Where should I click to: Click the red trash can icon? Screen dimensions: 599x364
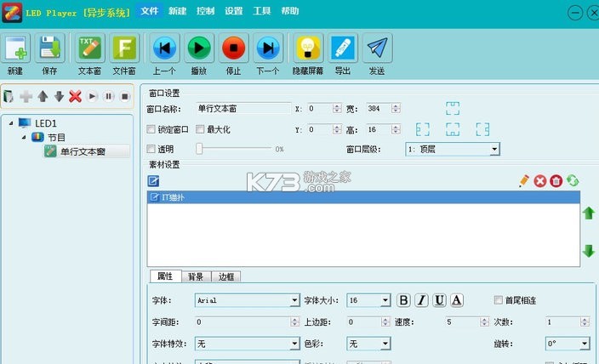[x=556, y=180]
